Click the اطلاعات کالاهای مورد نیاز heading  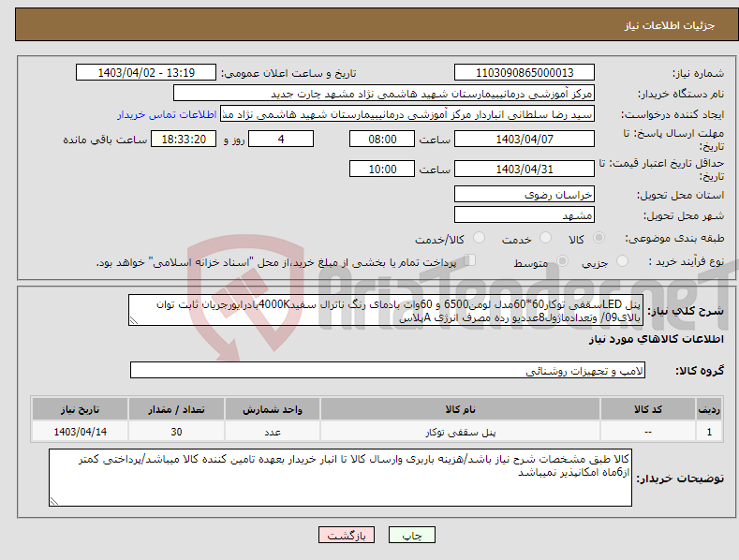(656, 339)
